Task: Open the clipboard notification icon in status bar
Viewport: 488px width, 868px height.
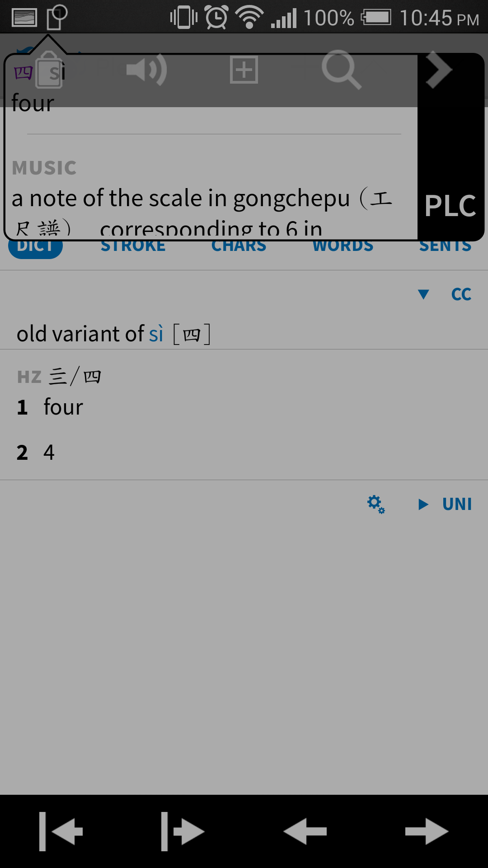Action: [57, 17]
